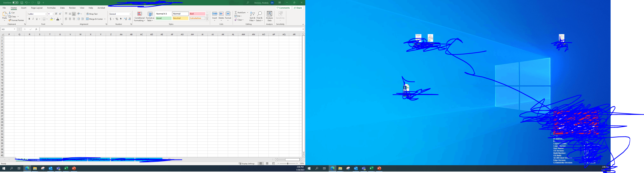
Task: Open Outlook from the left taskbar
Action: click(x=51, y=169)
